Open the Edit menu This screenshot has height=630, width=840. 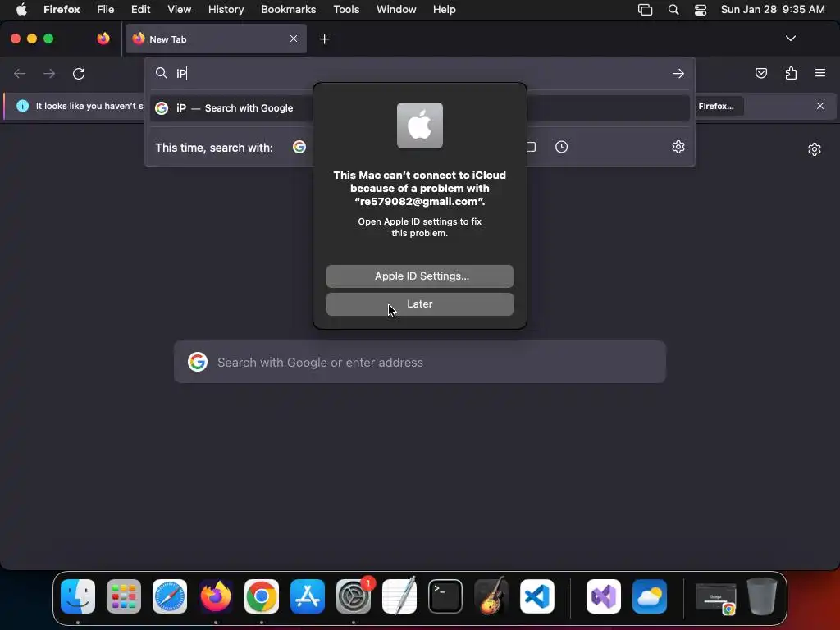pyautogui.click(x=140, y=10)
